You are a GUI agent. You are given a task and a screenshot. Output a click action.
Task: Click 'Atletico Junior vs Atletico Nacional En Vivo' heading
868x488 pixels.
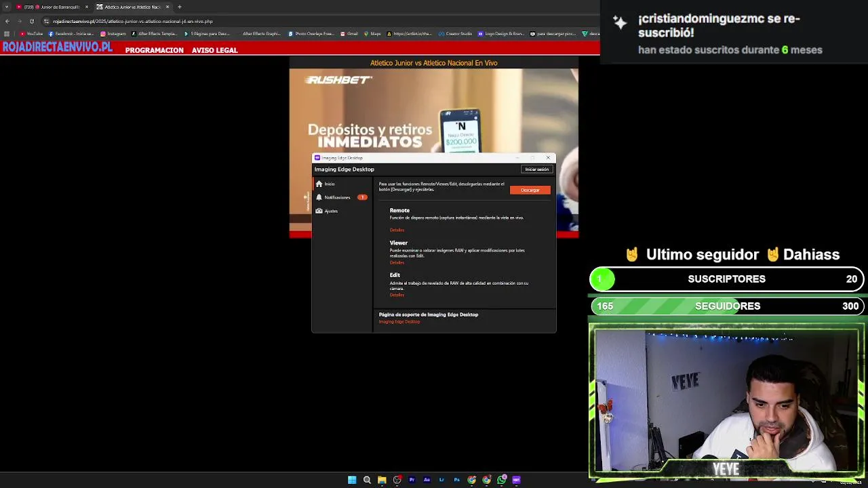(434, 63)
